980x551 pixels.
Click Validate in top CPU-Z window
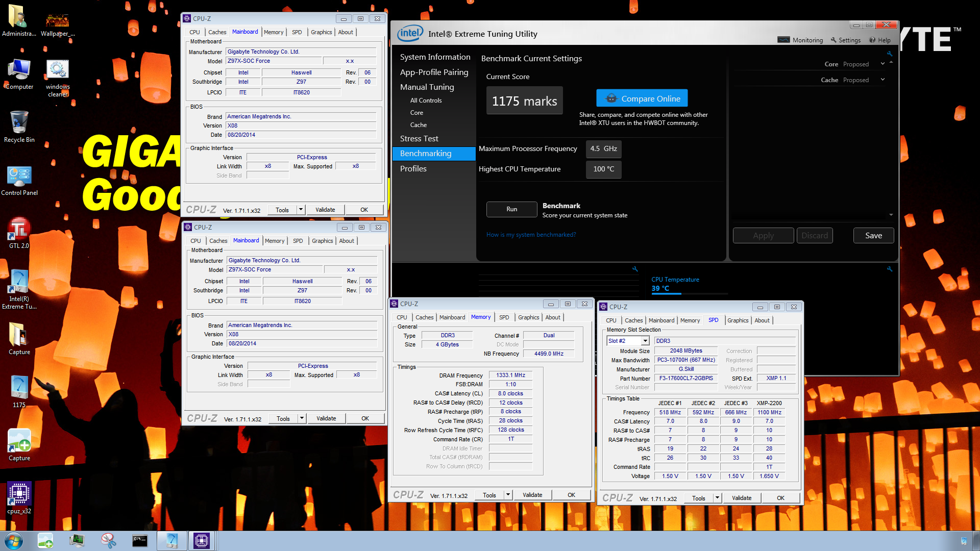tap(325, 210)
